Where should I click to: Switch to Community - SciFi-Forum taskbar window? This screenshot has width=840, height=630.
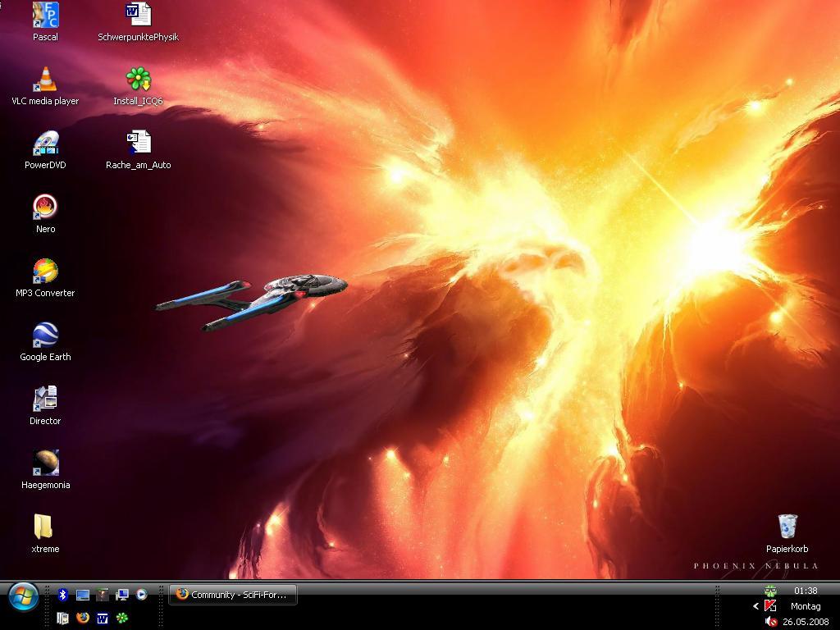click(x=232, y=595)
